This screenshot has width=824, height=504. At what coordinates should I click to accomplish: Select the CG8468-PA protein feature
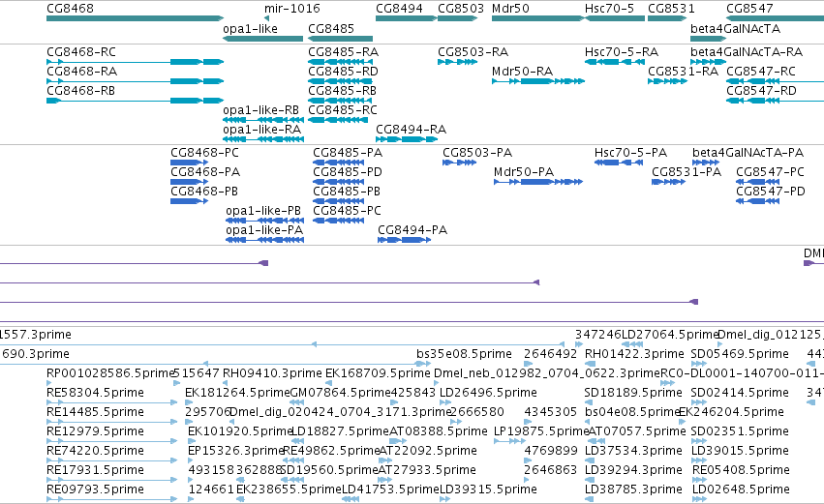(189, 182)
